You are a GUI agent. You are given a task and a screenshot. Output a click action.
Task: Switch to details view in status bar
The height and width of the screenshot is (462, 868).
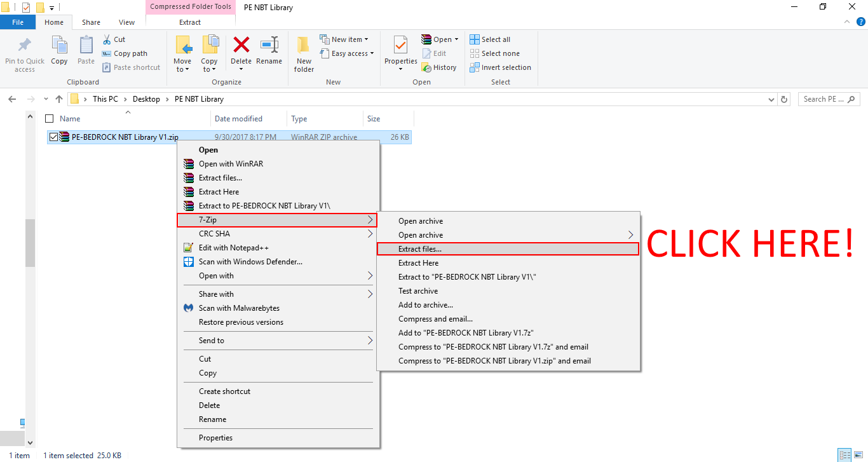pos(844,455)
